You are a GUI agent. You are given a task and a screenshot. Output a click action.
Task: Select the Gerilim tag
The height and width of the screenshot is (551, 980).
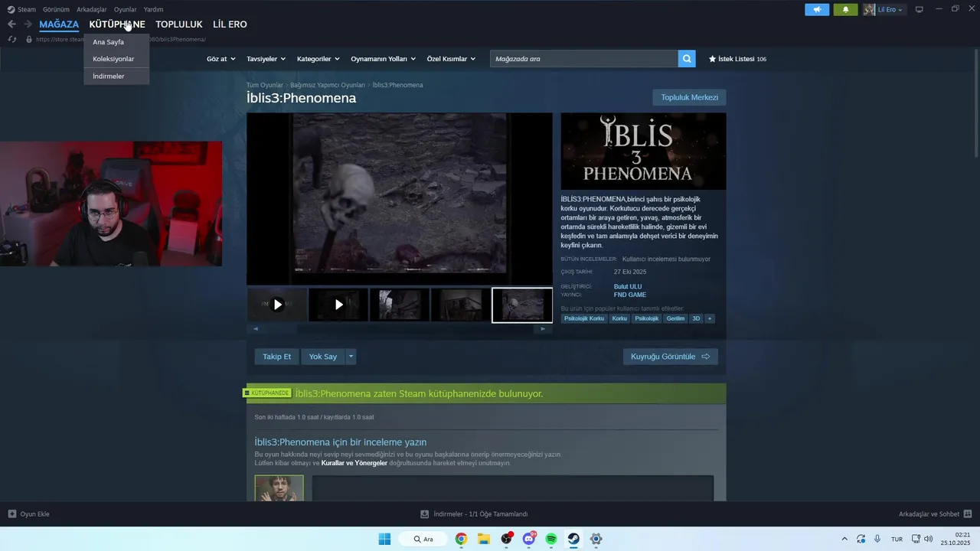pos(675,318)
